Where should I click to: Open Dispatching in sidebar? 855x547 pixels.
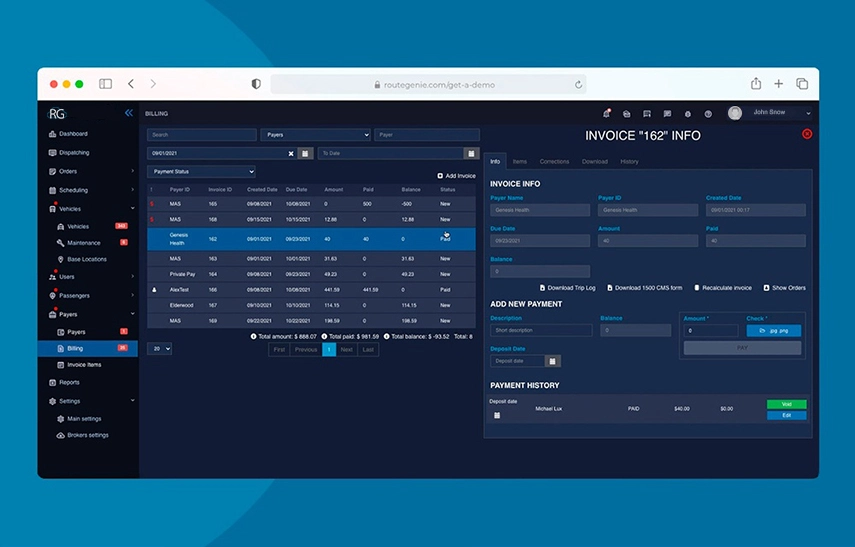click(69, 153)
